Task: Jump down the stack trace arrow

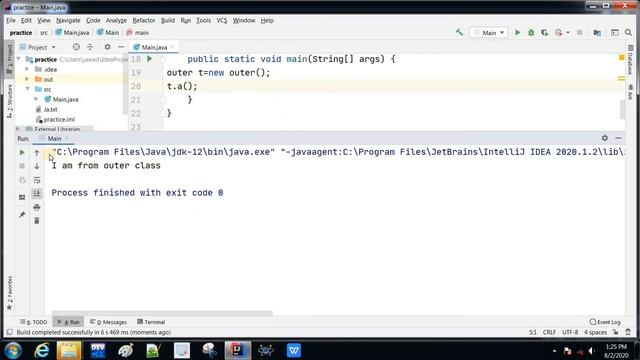Action: [37, 166]
